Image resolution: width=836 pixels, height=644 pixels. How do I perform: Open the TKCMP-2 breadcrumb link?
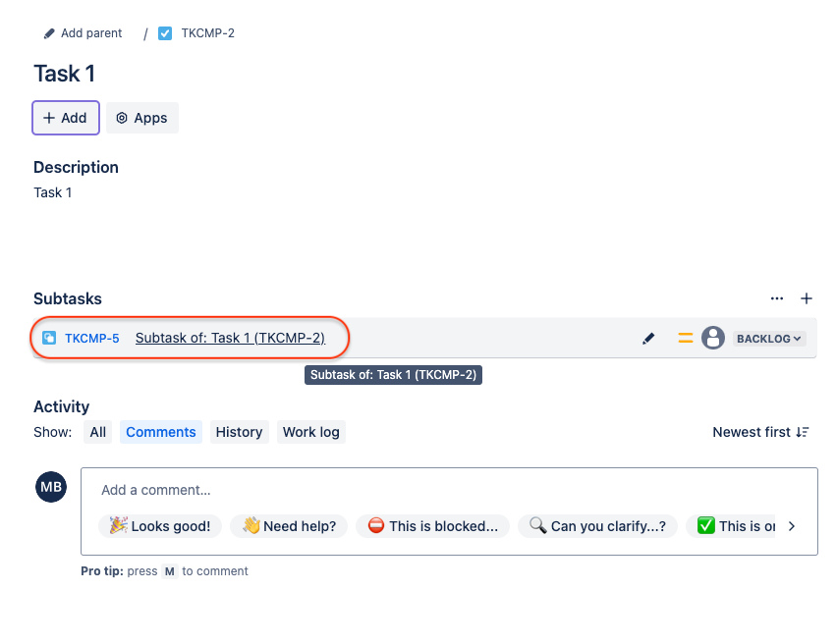click(206, 32)
